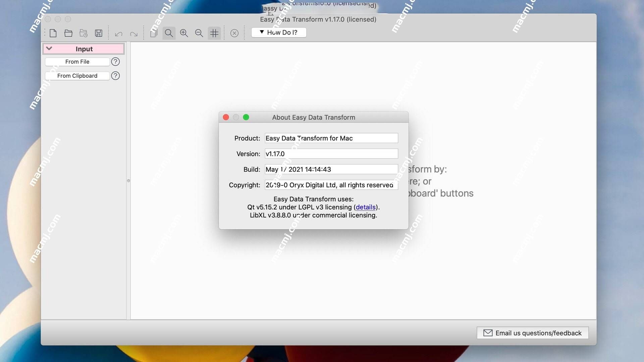The image size is (644, 362).
Task: Click the Undo icon in toolbar
Action: [x=118, y=33]
